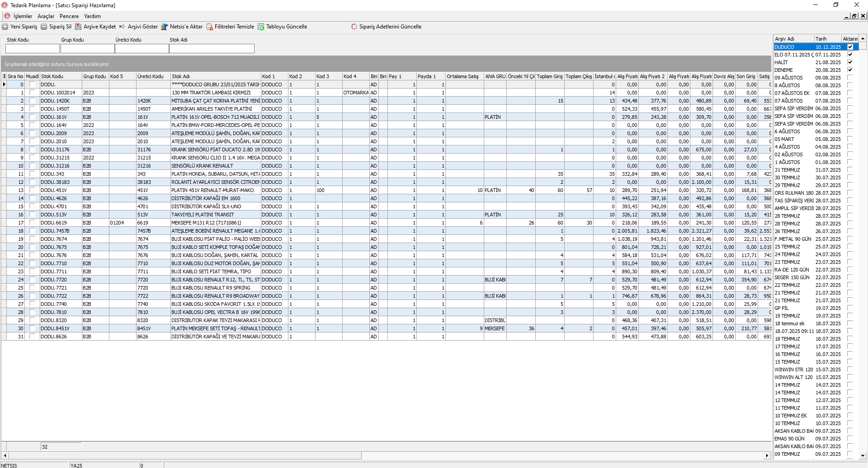Open the İşlemler menu
Screen dimensions: 868x468
(23, 16)
